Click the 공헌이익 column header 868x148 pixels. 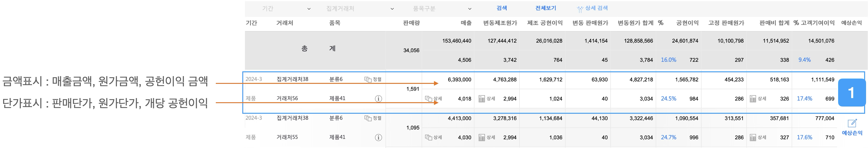[687, 23]
